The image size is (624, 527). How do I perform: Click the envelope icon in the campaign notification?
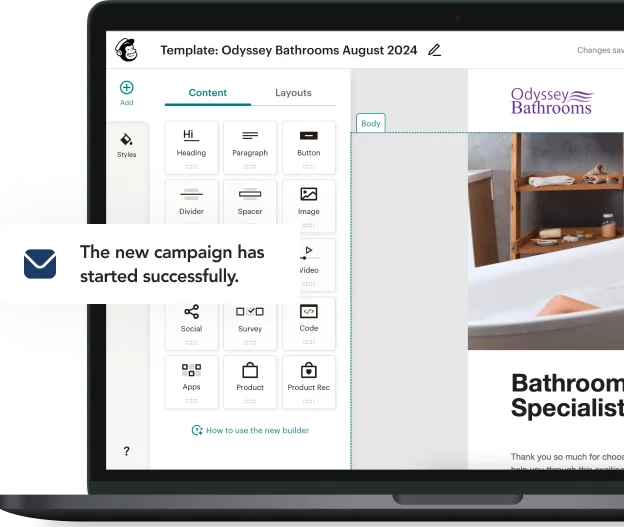tap(40, 264)
